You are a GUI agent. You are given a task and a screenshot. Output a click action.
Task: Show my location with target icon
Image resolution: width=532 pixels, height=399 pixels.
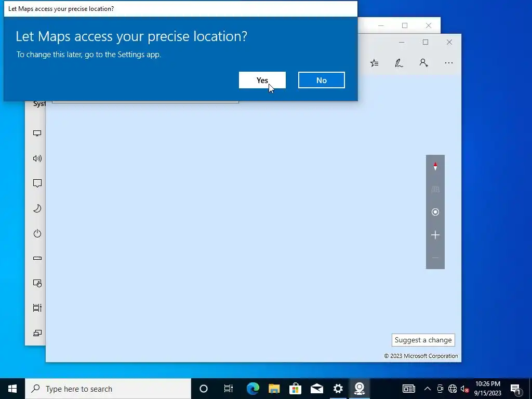click(x=435, y=212)
